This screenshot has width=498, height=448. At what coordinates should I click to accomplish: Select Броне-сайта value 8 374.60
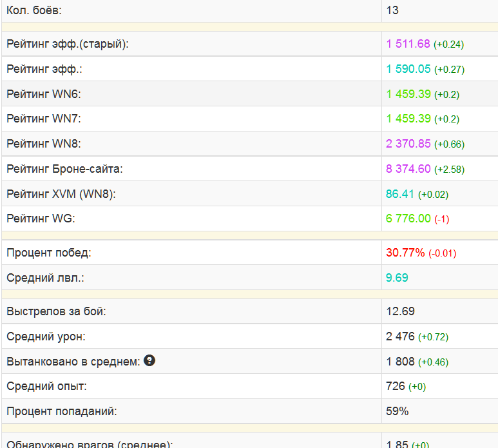tap(408, 169)
